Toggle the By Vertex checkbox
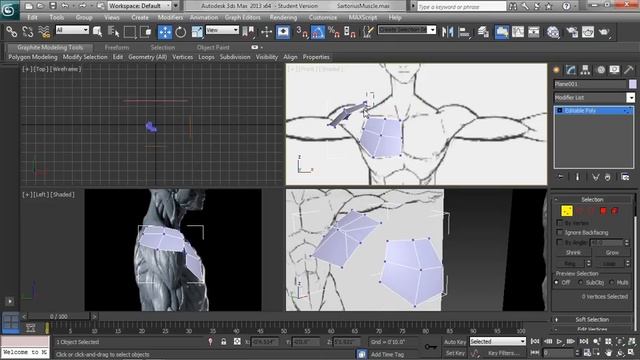The image size is (640, 360). (560, 223)
